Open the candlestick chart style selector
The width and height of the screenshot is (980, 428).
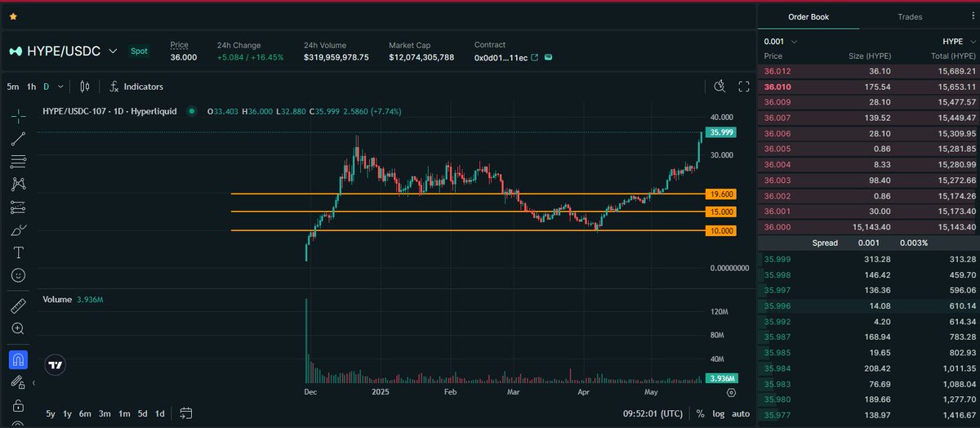84,87
